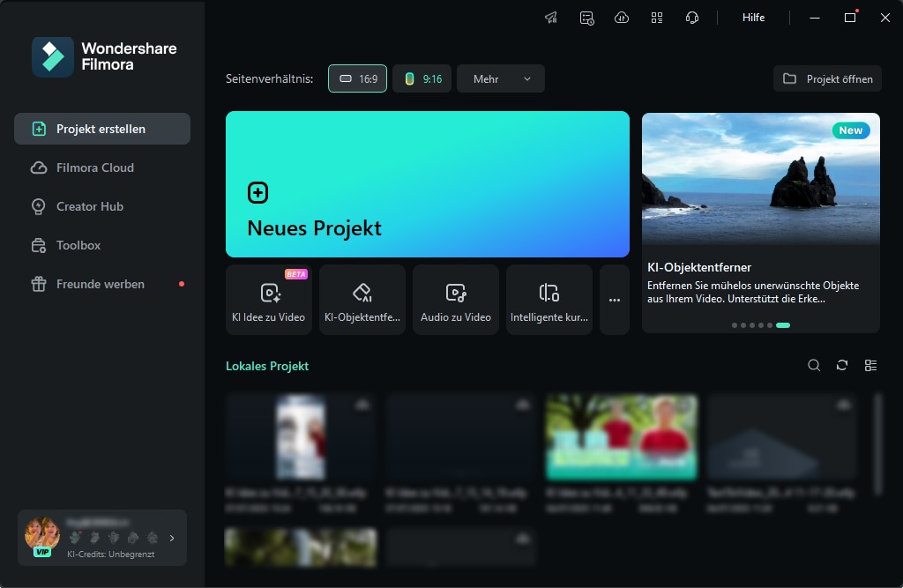Close the Filmora window

pyautogui.click(x=885, y=18)
